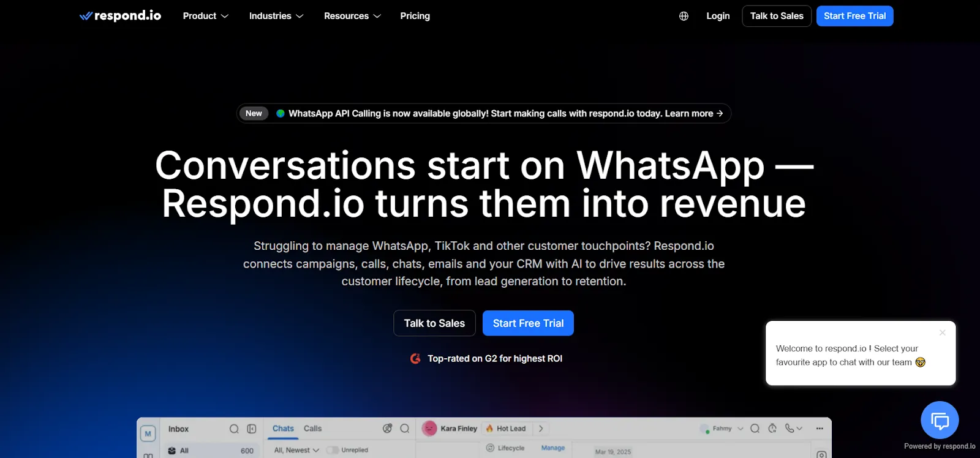
Task: Click the conversation search icon near Fahmy
Action: 755,429
